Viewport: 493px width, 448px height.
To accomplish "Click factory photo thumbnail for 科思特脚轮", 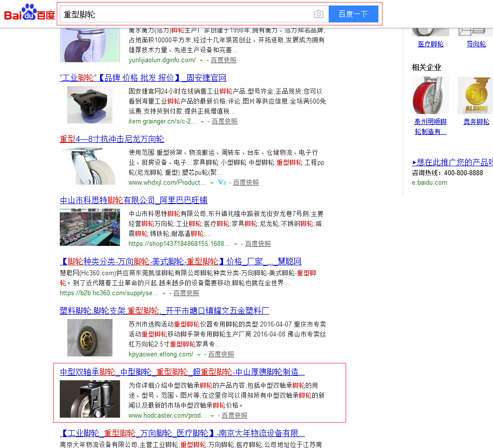I will 90,227.
